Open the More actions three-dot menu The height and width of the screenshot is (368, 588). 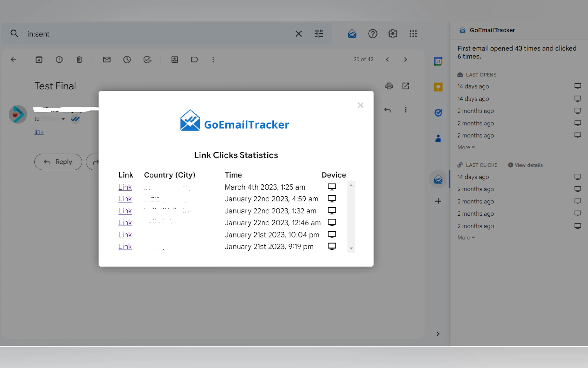point(213,60)
